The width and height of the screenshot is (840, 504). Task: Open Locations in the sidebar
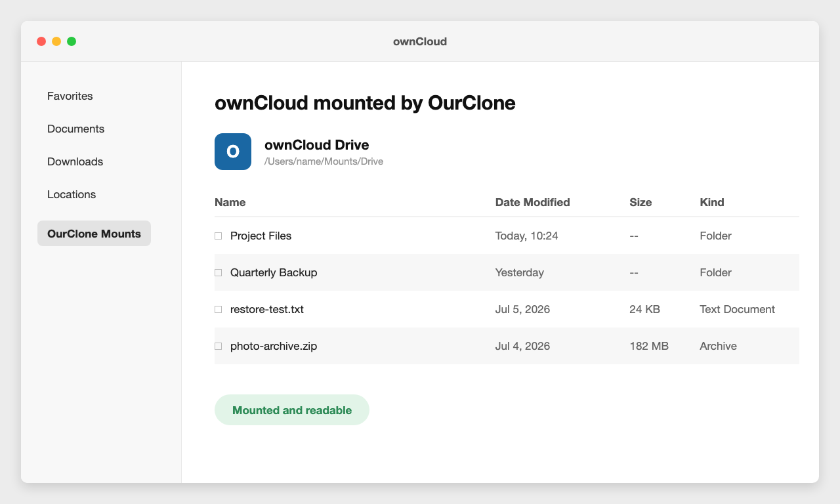pos(72,194)
